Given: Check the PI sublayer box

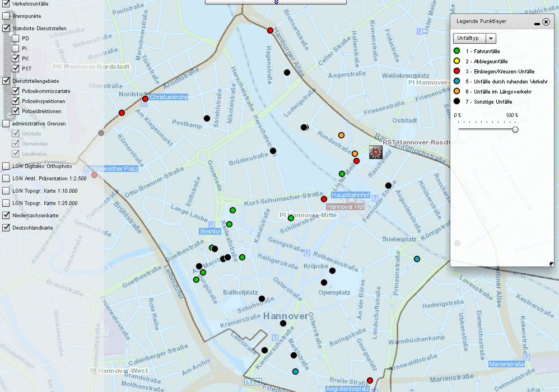Looking at the screenshot, I should click(15, 48).
